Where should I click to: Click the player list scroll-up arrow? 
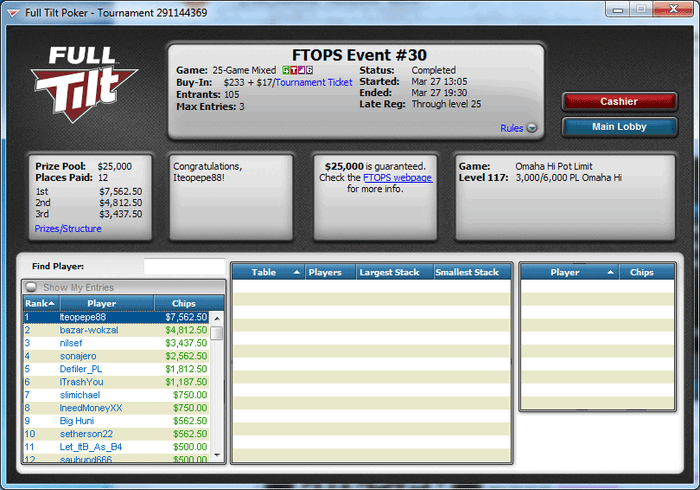pos(217,318)
